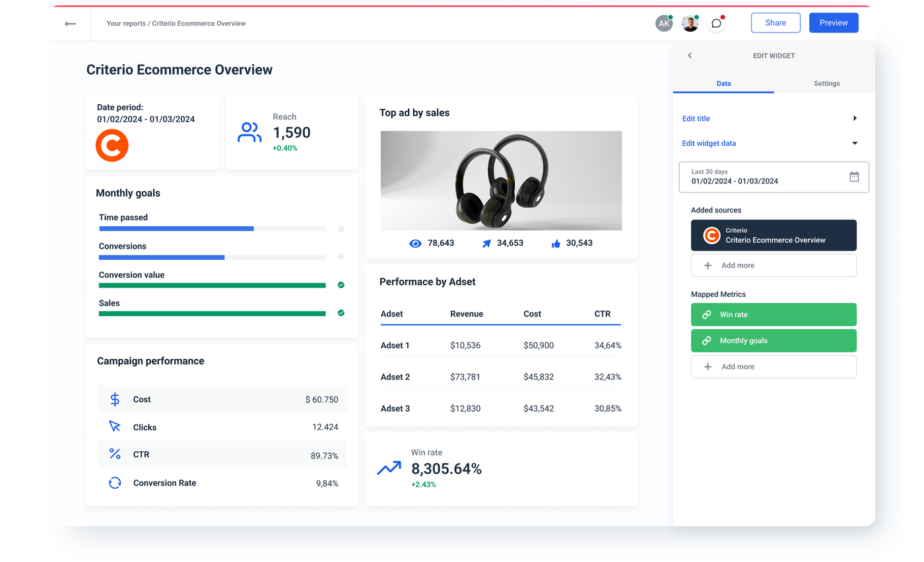This screenshot has width=924, height=562.
Task: Select the Reach audience icon
Action: tap(249, 132)
